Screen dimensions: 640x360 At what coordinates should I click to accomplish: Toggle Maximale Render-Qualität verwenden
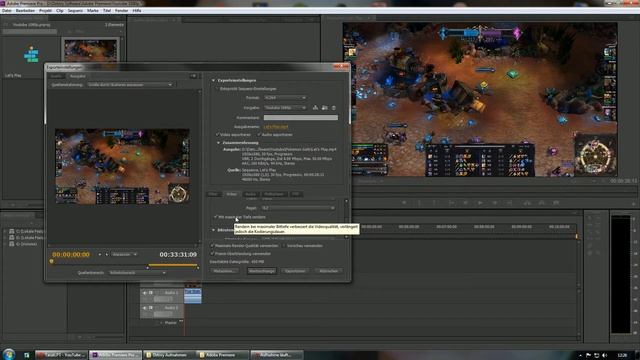pyautogui.click(x=212, y=246)
